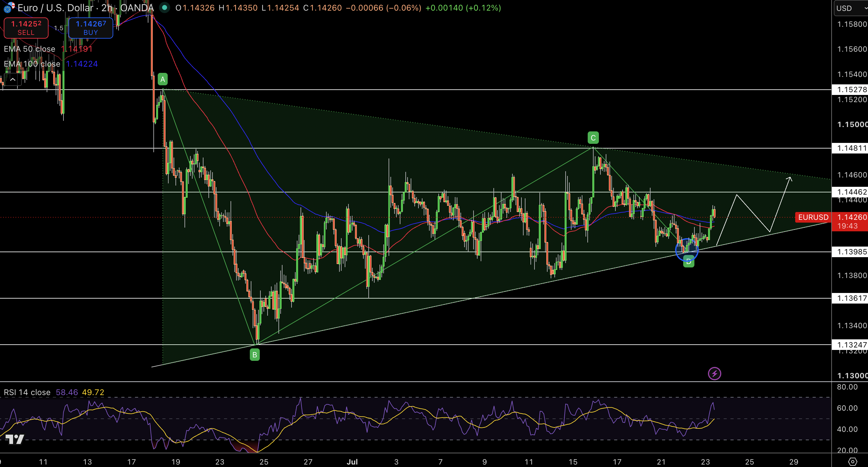The image size is (868, 467).
Task: Click the 1.14811 horizontal line price label
Action: (x=850, y=148)
